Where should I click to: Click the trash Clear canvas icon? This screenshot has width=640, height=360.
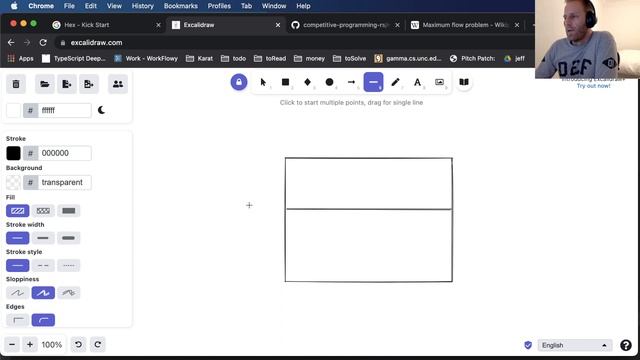point(16,84)
